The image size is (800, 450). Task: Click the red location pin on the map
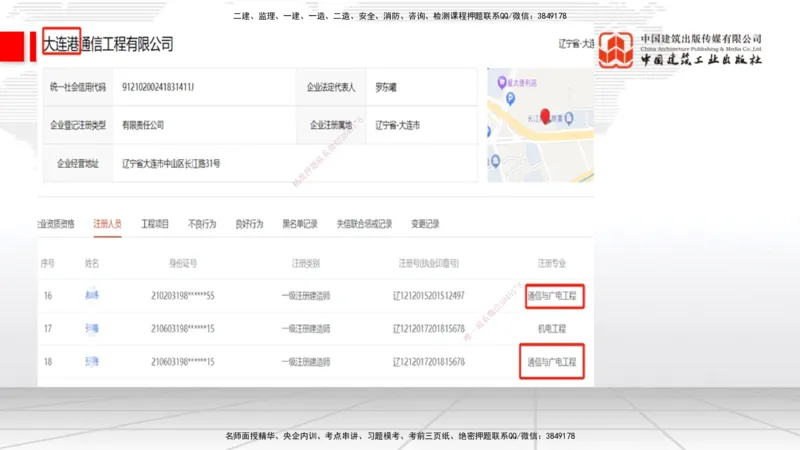(545, 116)
